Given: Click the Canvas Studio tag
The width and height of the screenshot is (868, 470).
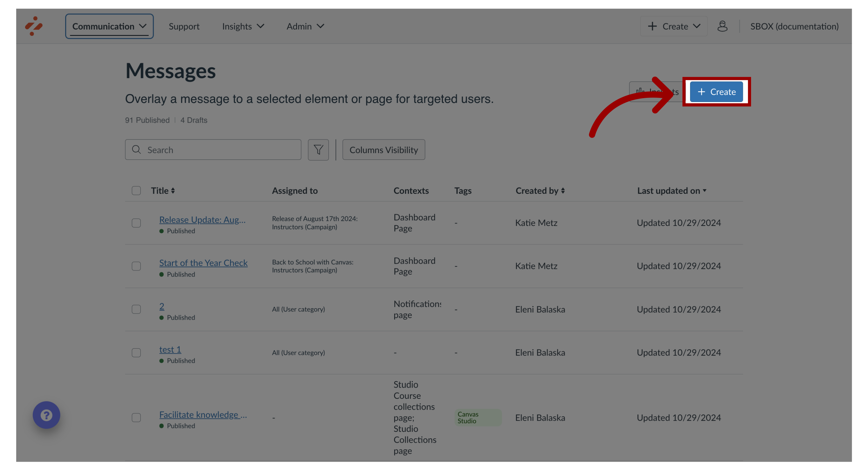Looking at the screenshot, I should pos(478,418).
